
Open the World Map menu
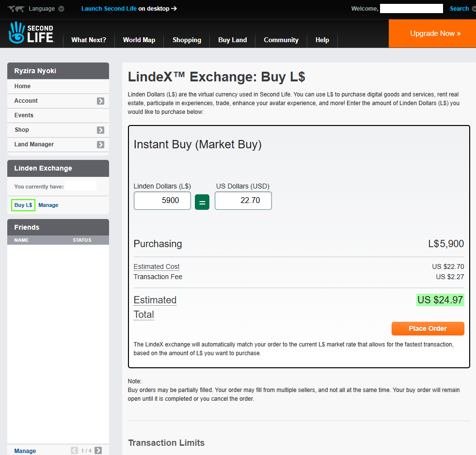pos(139,40)
